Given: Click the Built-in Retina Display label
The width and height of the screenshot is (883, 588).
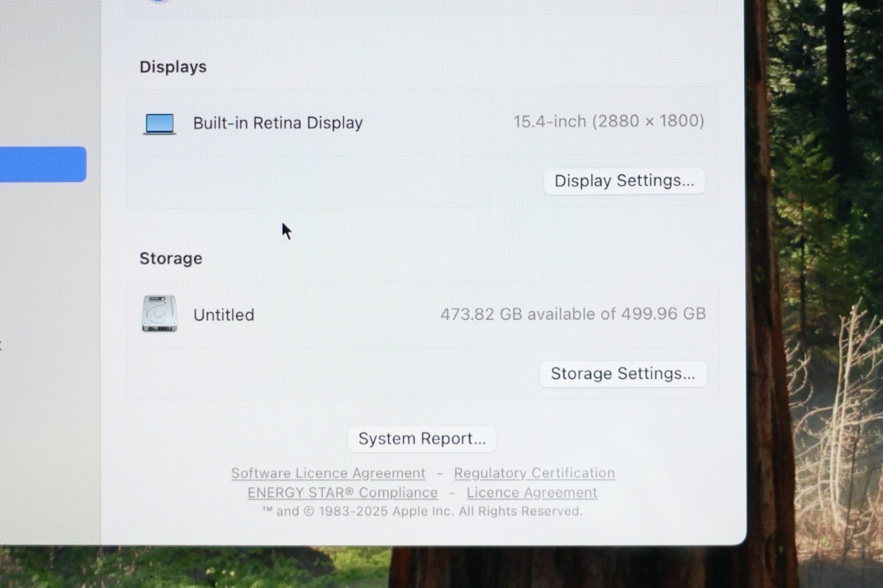Looking at the screenshot, I should coord(278,123).
